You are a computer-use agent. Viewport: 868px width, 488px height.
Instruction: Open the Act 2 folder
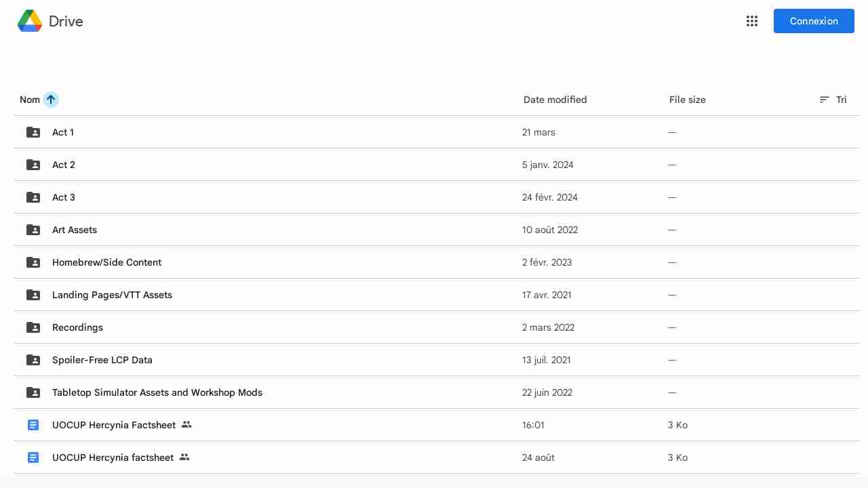64,165
